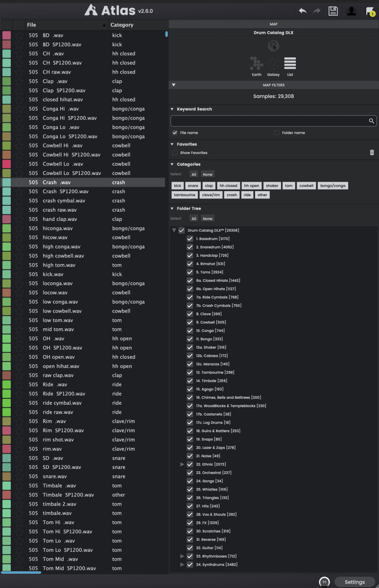Star the 505 rim.wav row

coord(19,449)
